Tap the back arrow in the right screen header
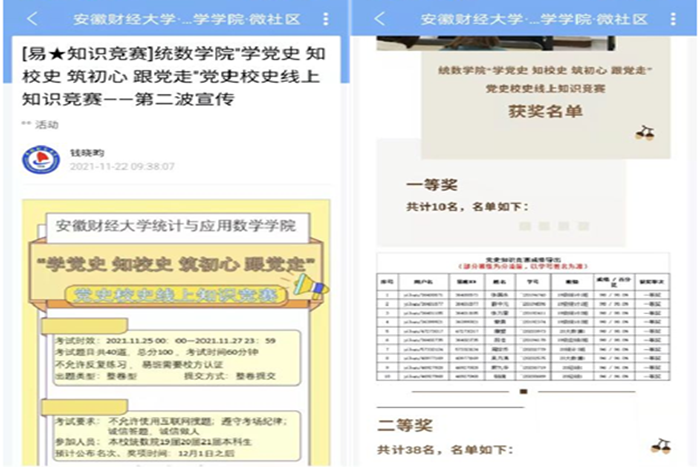Image resolution: width=700 pixels, height=467 pixels. 379,19
